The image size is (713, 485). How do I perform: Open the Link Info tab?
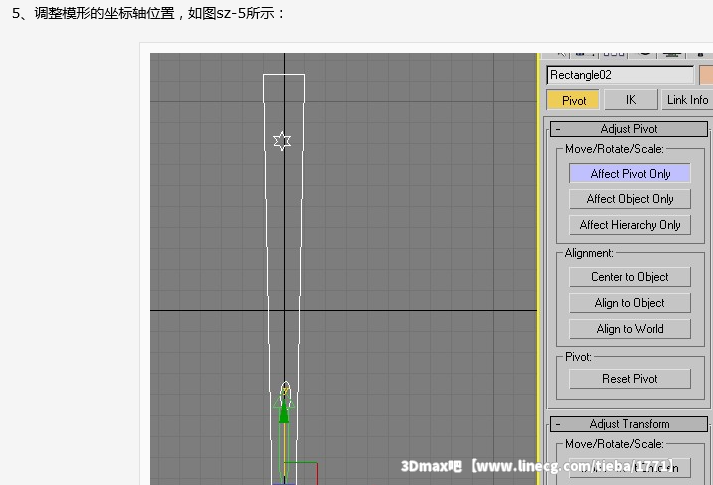(687, 100)
